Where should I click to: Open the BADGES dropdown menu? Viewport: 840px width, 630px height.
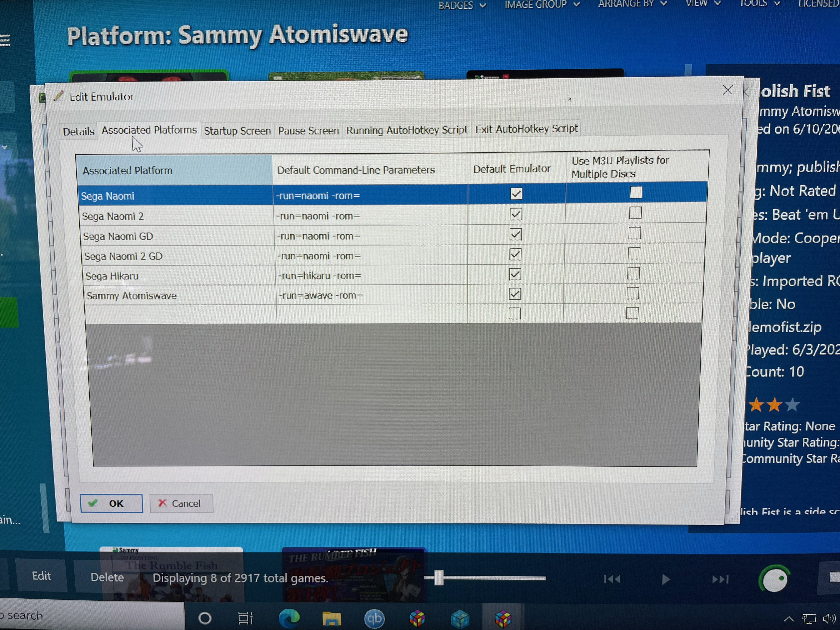point(462,5)
